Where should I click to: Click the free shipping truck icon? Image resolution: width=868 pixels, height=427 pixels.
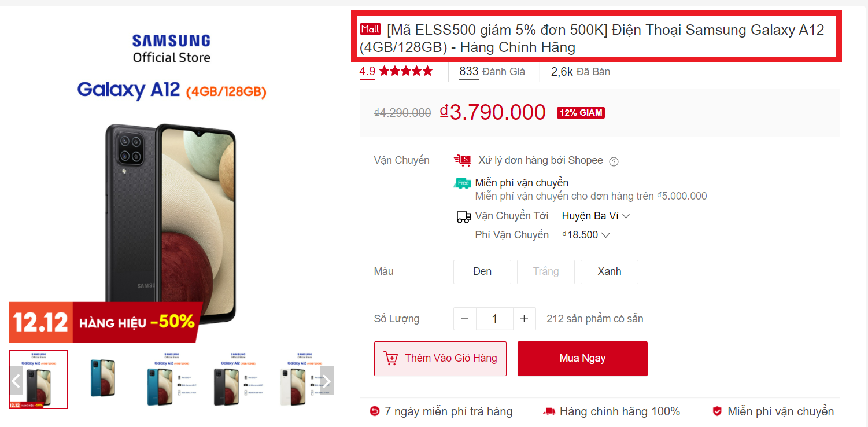point(463,183)
